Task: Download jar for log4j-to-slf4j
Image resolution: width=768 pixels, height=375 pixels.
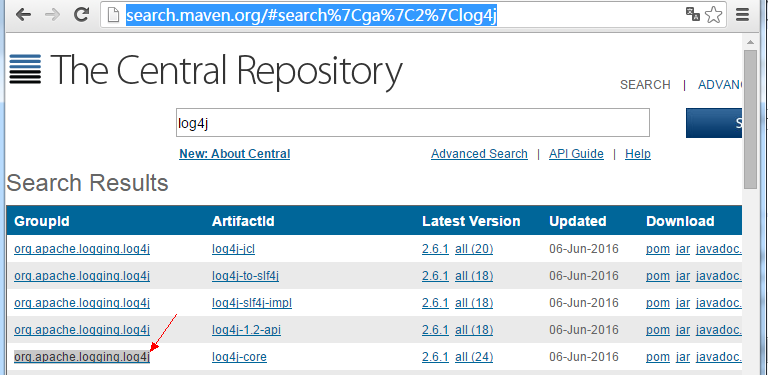Action: (683, 276)
